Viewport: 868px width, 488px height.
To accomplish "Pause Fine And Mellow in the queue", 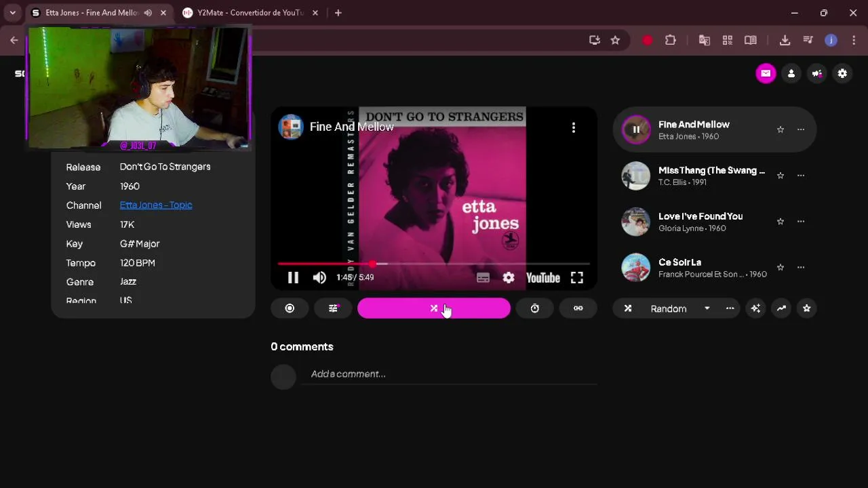I will pyautogui.click(x=636, y=129).
